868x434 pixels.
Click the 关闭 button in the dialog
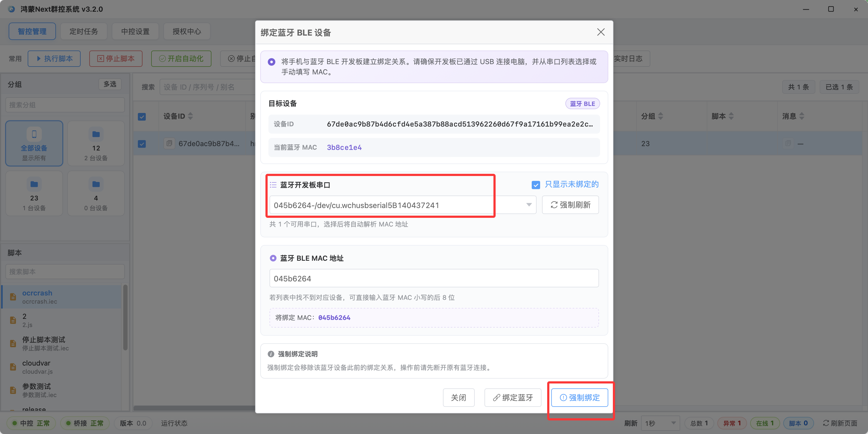click(459, 398)
